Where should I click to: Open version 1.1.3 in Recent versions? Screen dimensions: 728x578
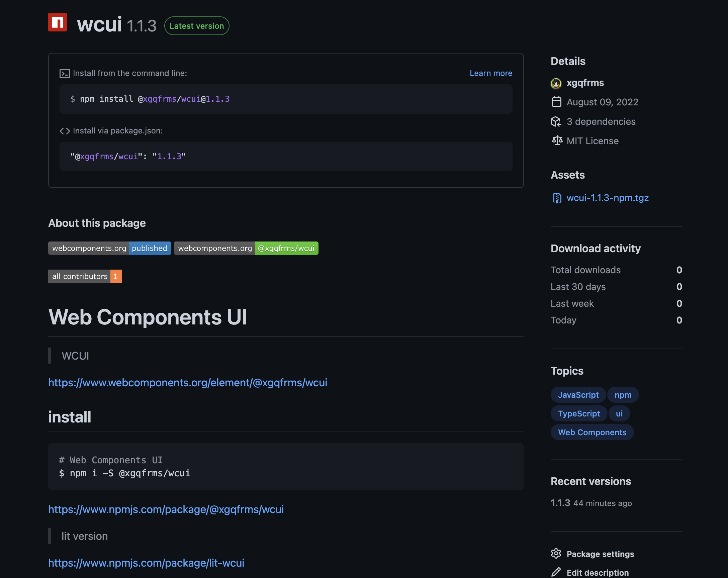[x=560, y=503]
